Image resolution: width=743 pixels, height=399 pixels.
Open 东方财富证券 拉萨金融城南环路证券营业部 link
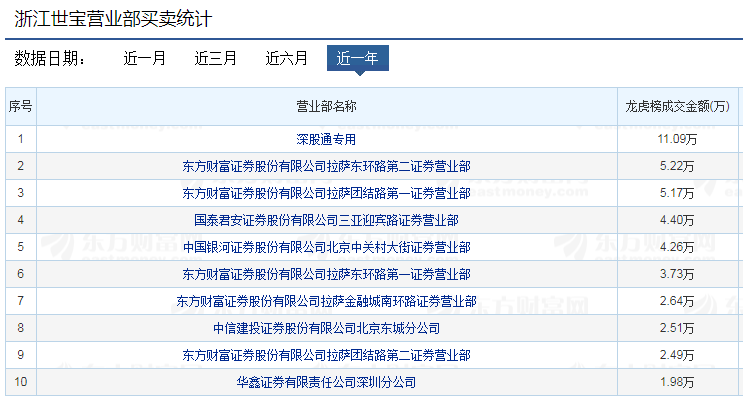[x=326, y=301]
